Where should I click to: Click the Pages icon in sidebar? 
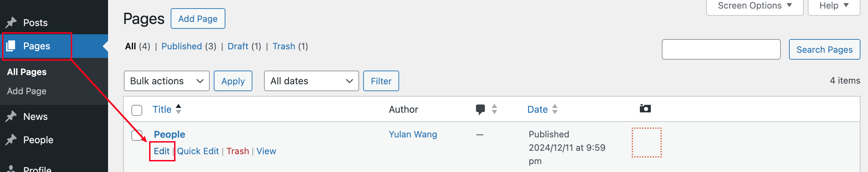point(11,46)
